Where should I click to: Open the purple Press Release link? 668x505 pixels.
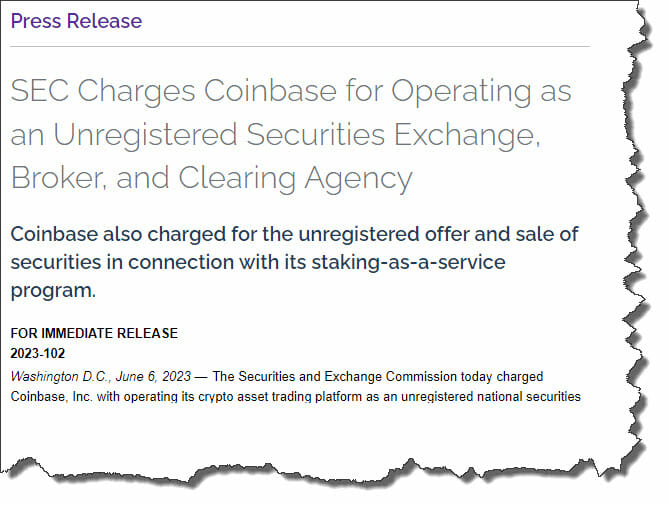pos(76,21)
